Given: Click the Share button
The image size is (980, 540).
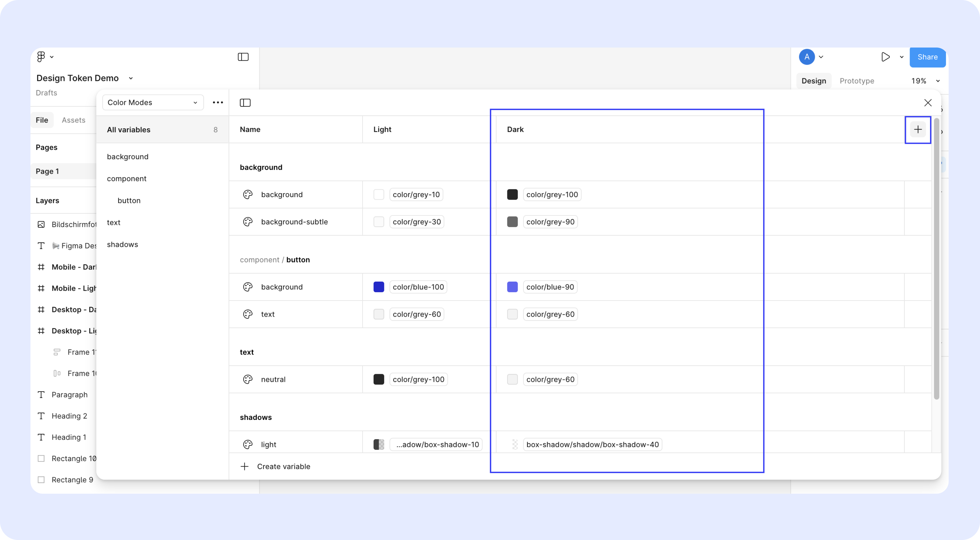Looking at the screenshot, I should pyautogui.click(x=927, y=57).
